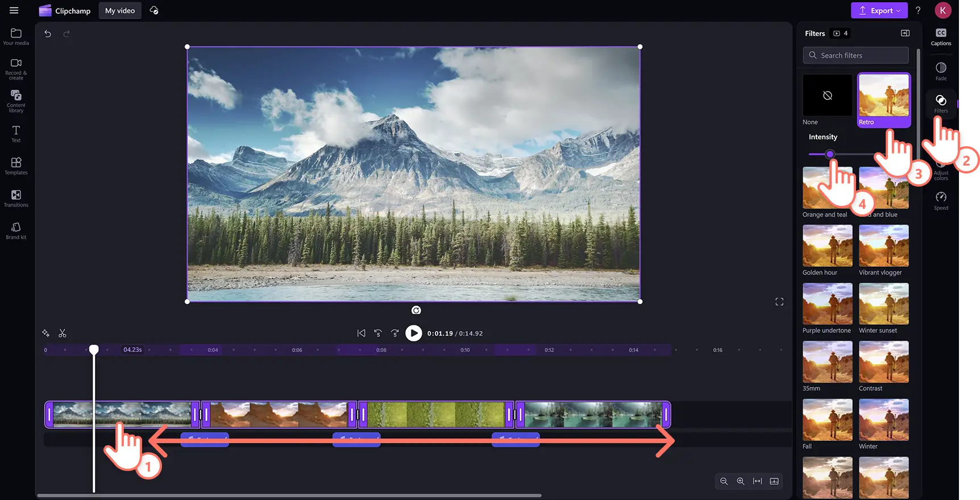Redo the last action
Screen dimensions: 980x500
pyautogui.click(x=67, y=34)
